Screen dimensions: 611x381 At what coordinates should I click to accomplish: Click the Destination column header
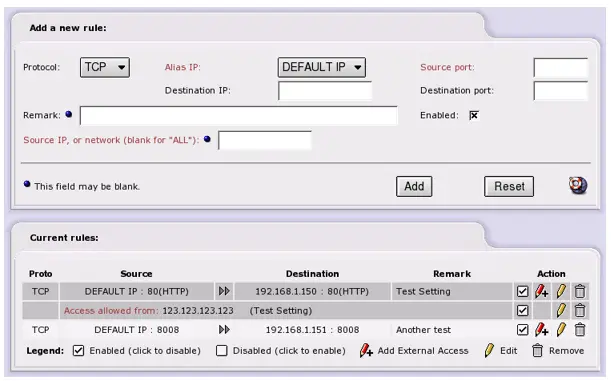tap(312, 273)
